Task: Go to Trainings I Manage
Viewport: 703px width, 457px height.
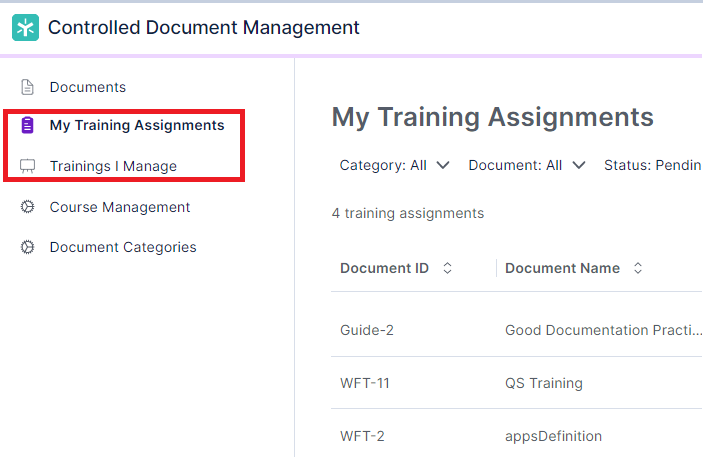Action: pos(113,166)
